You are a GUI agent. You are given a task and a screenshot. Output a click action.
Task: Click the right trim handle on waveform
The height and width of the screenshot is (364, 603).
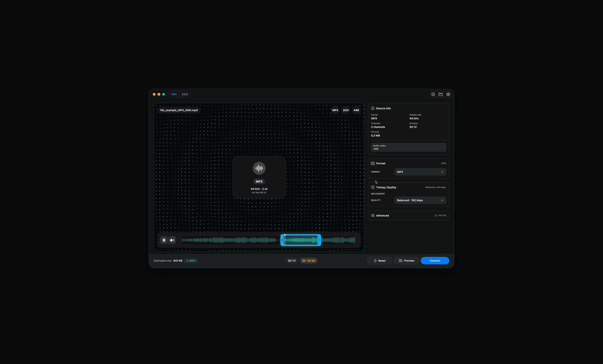pyautogui.click(x=319, y=240)
